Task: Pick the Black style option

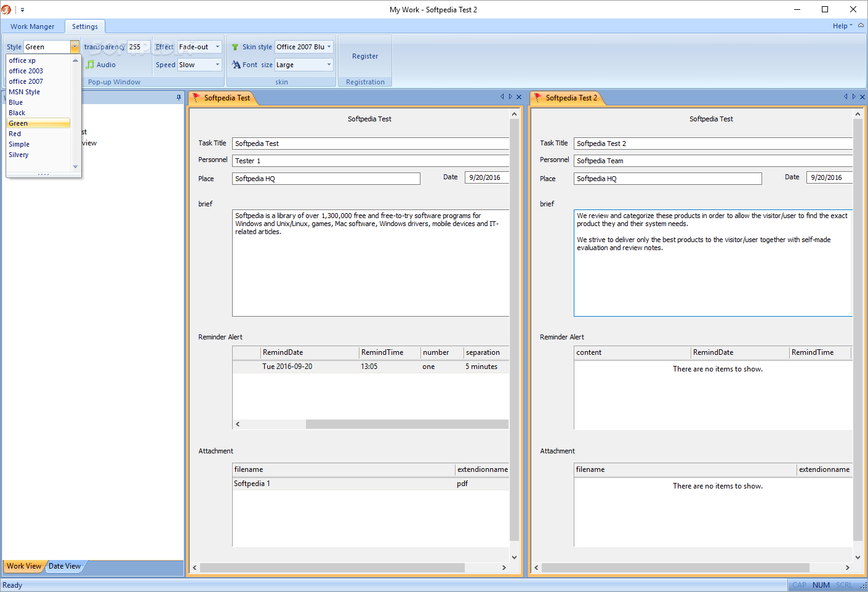Action: tap(39, 113)
